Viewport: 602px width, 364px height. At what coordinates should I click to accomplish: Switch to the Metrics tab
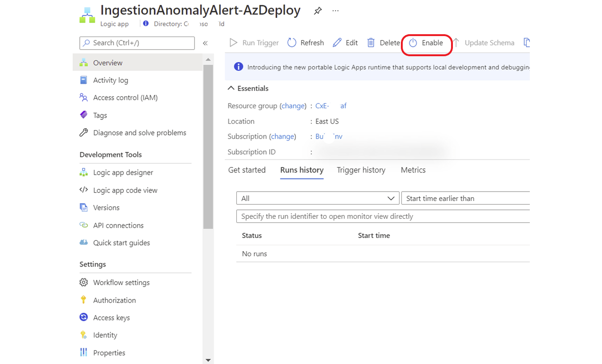click(413, 170)
